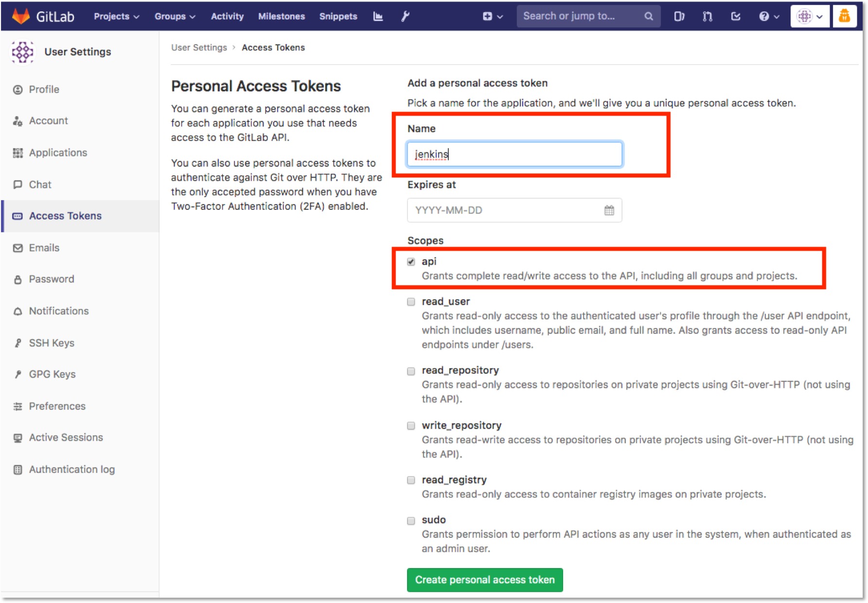Follow the User Settings breadcrumb link
This screenshot has width=868, height=603.
tap(199, 47)
